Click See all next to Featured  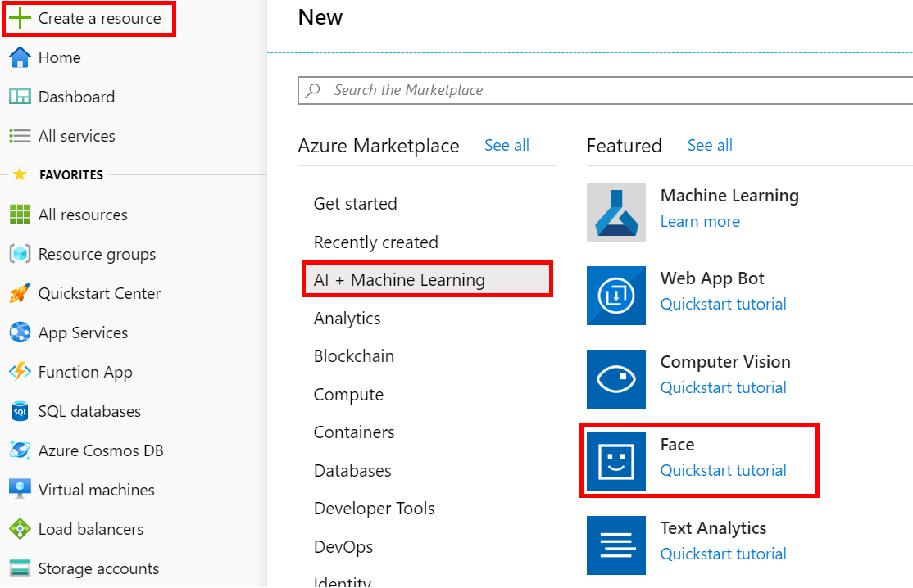point(710,146)
